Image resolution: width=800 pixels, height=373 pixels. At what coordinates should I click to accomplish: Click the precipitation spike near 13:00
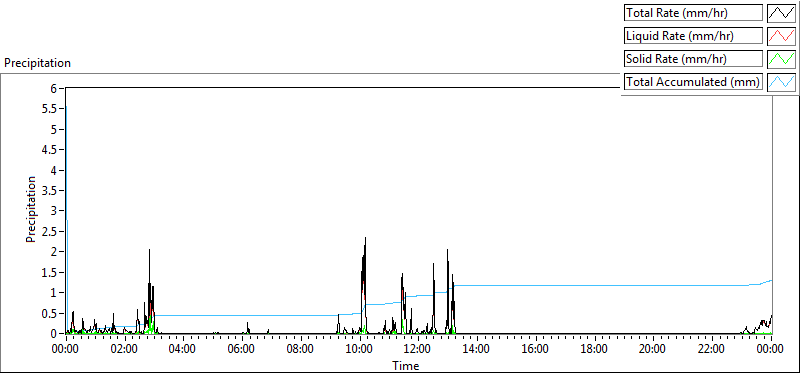click(447, 250)
